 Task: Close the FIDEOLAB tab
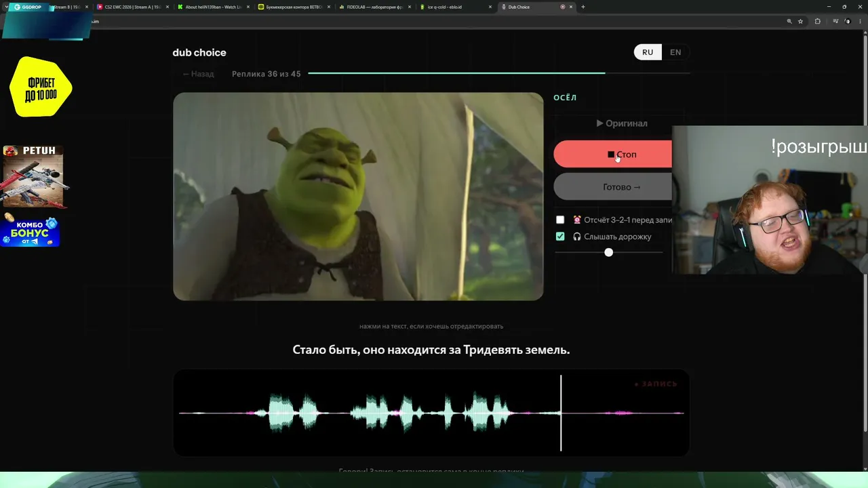[409, 7]
